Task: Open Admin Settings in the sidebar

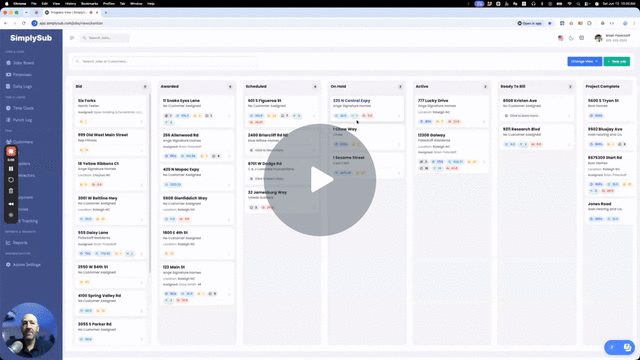Action: 23,264
